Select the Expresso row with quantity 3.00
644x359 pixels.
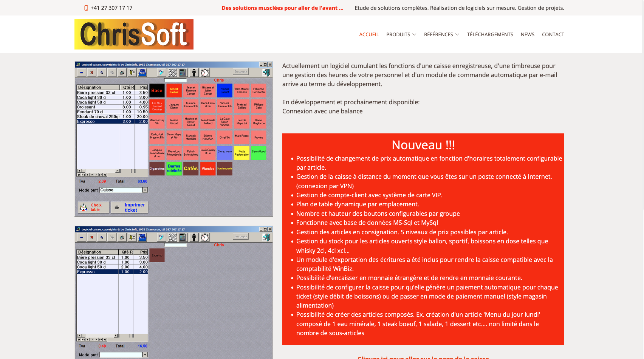coord(112,122)
